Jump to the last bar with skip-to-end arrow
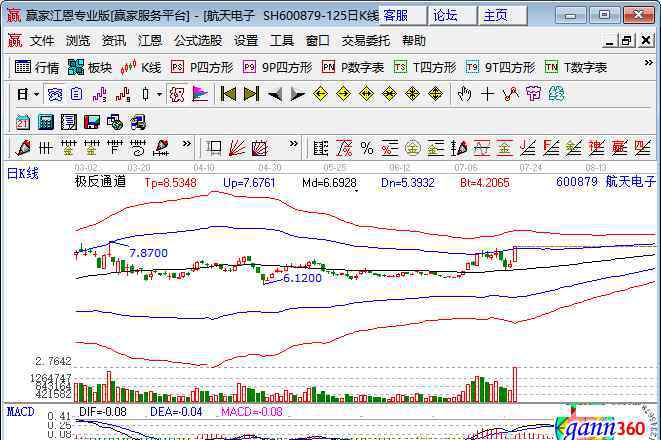 251,94
